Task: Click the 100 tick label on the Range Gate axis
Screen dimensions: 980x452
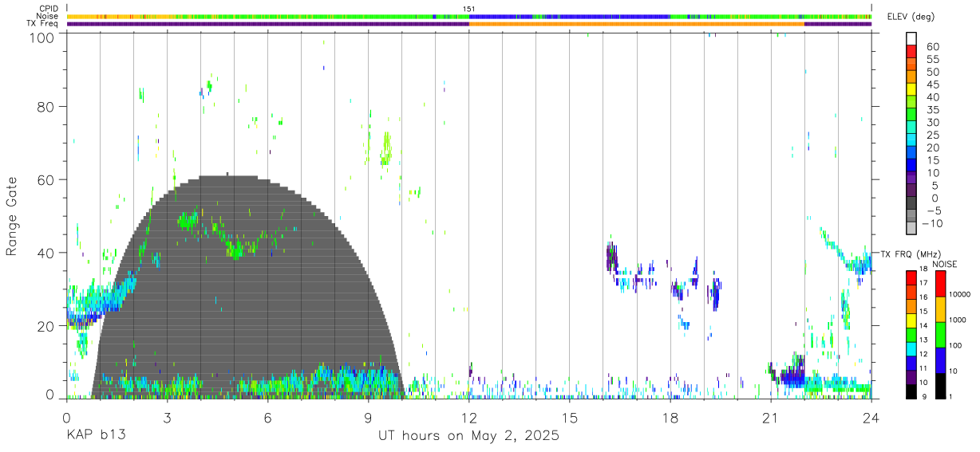Action: (x=42, y=37)
